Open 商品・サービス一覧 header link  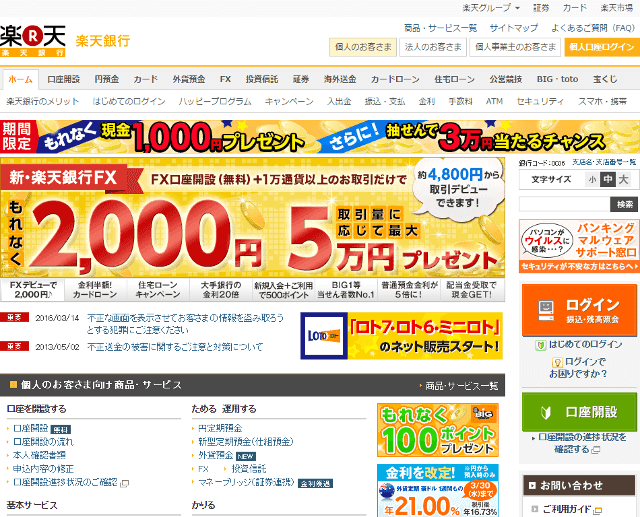440,28
